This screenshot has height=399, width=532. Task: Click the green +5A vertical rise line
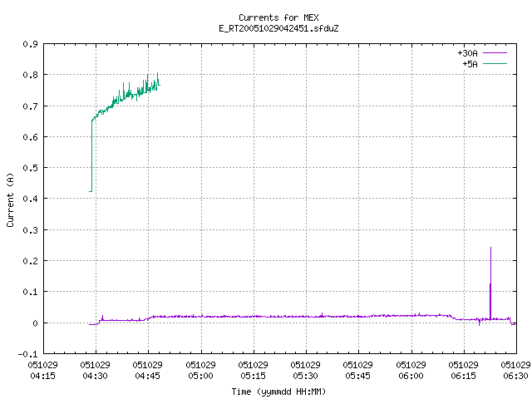(91, 156)
